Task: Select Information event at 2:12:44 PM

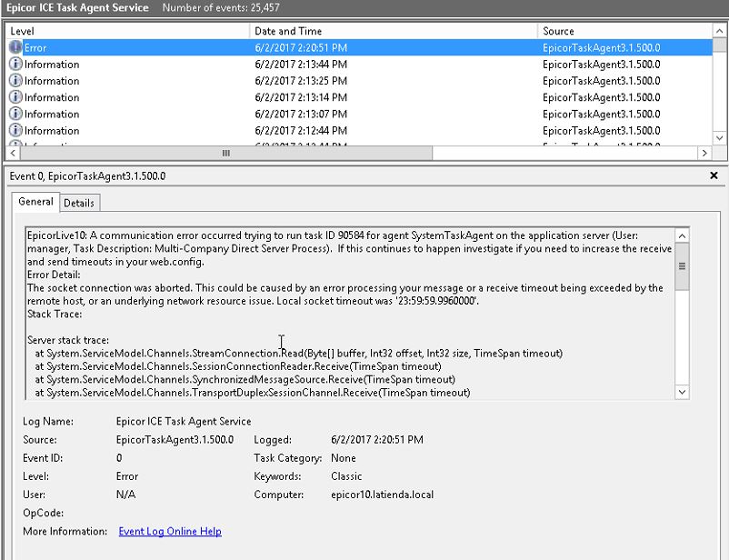Action: [359, 131]
